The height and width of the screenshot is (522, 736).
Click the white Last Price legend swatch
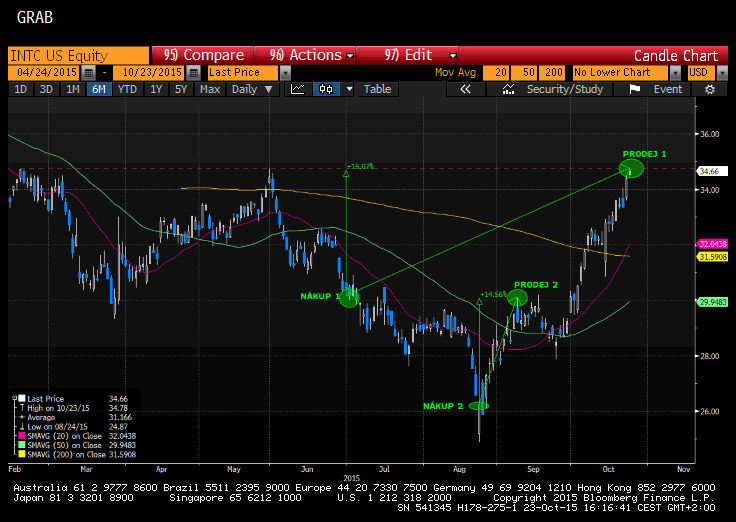coord(22,399)
